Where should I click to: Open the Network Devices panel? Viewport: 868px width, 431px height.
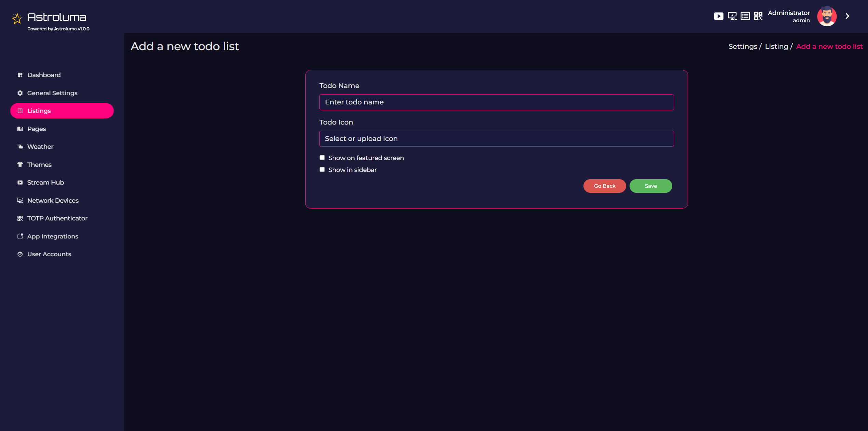coord(53,200)
